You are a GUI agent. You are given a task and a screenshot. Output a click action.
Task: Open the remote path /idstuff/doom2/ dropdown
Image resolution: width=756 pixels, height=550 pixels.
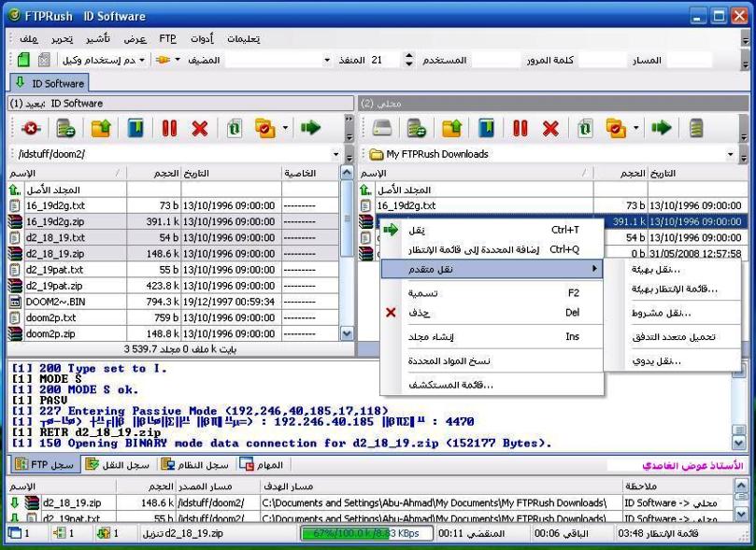(x=336, y=154)
